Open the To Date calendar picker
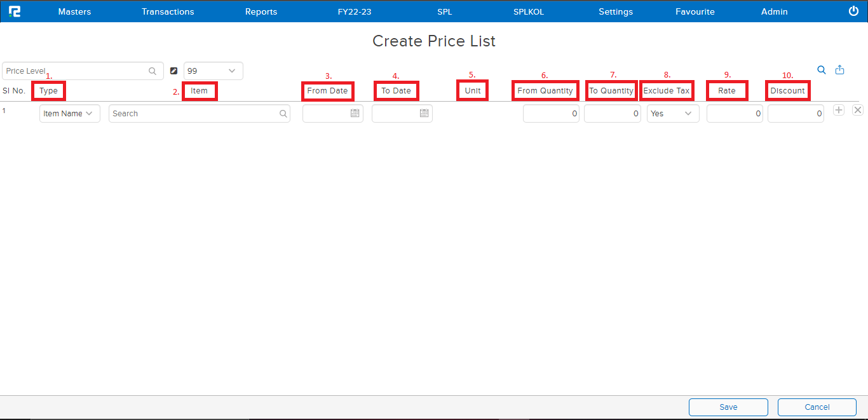Screen dimensions: 868x420 [424, 114]
